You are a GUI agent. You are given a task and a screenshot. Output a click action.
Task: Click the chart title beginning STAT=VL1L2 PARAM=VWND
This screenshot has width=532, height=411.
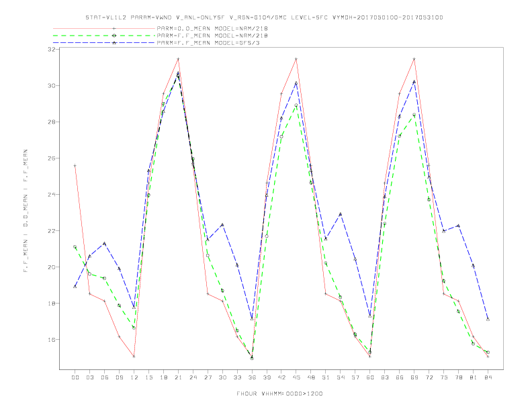pyautogui.click(x=264, y=17)
